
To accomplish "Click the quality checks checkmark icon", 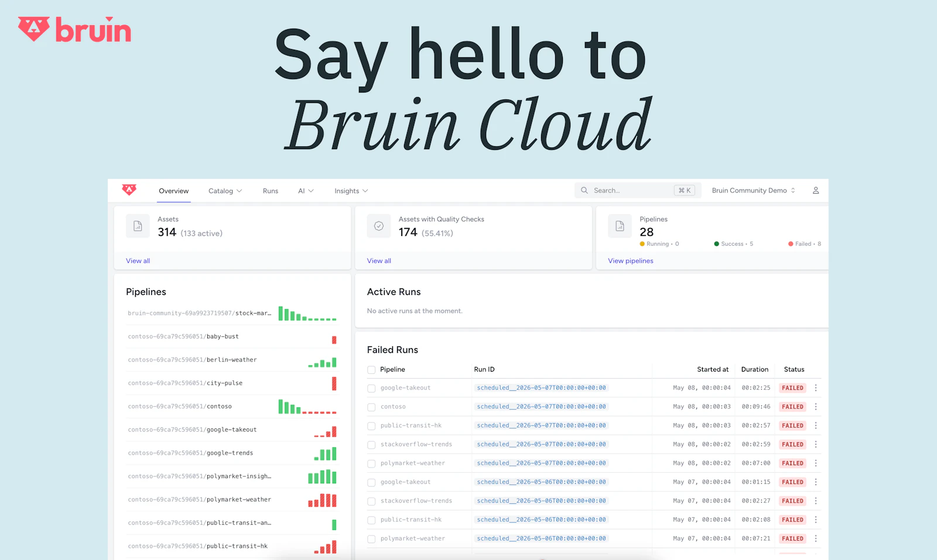I will point(379,226).
